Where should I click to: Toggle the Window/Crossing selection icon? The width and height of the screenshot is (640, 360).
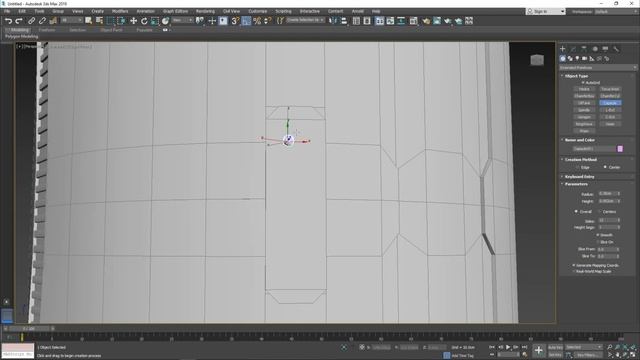click(122, 21)
